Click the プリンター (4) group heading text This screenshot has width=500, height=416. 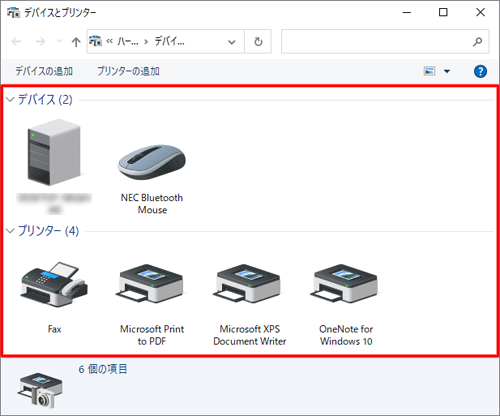pyautogui.click(x=48, y=231)
